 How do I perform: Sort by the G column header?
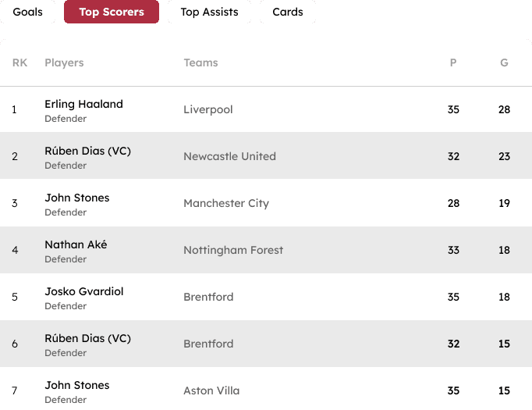[504, 62]
